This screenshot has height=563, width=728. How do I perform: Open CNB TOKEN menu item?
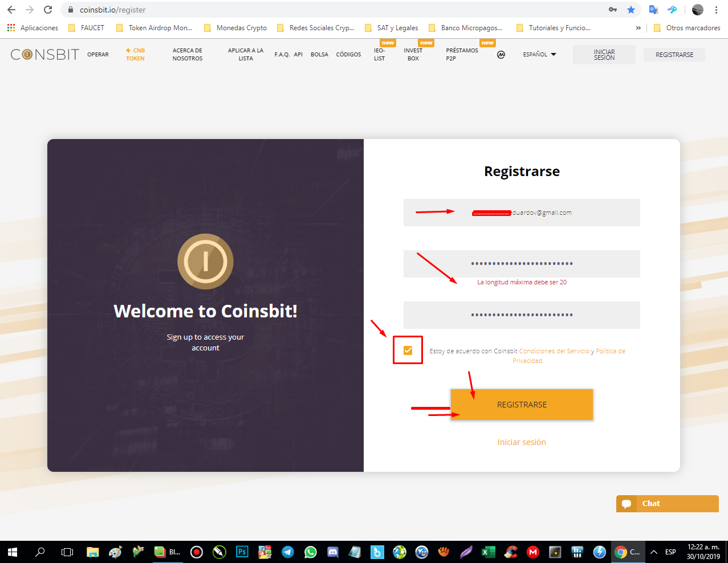(135, 54)
